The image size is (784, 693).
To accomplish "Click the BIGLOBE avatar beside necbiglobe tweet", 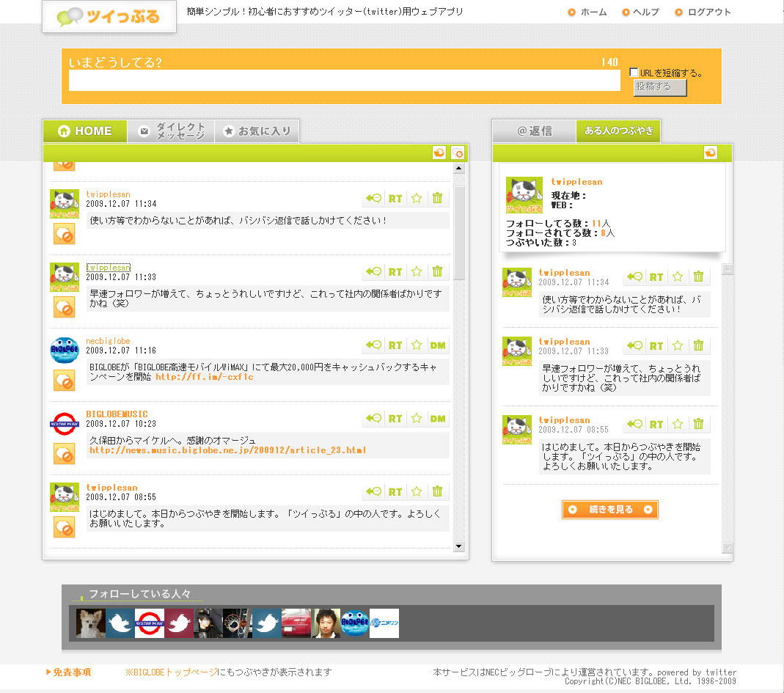I will [65, 350].
